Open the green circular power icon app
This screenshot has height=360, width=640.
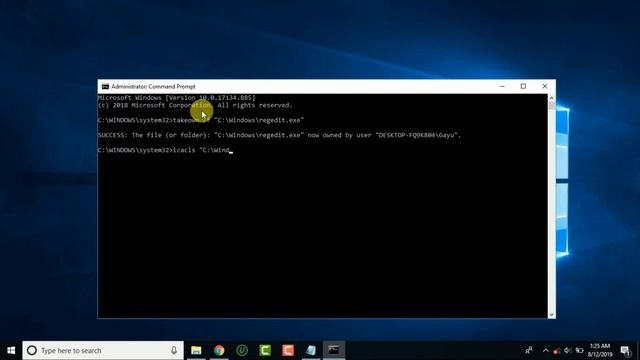[242, 350]
